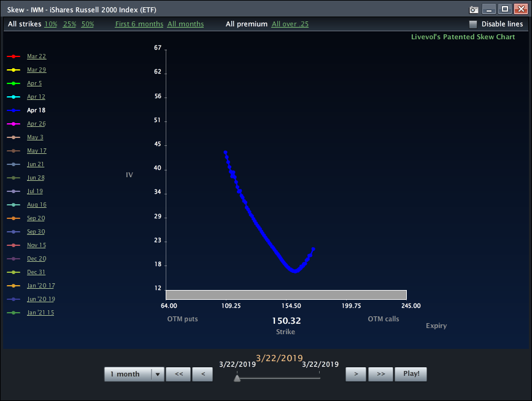Click the Dec 31 line marker icon
The image size is (532, 401).
click(x=13, y=272)
